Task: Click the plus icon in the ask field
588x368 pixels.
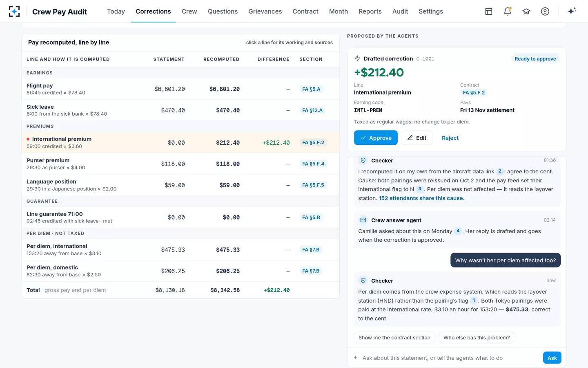Action: [x=355, y=358]
